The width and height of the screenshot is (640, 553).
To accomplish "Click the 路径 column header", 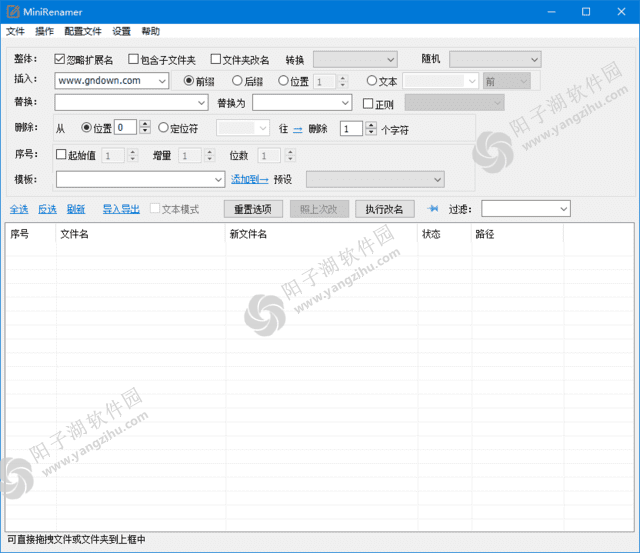I will [x=518, y=234].
